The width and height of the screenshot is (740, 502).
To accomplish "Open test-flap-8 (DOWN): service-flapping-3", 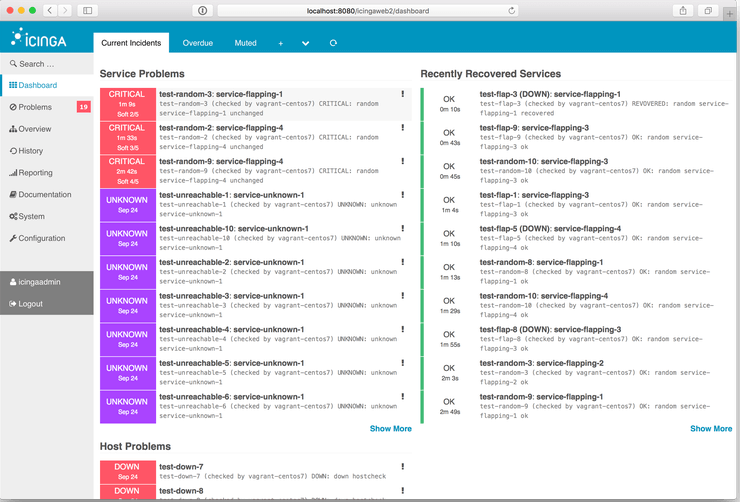I will click(x=550, y=329).
